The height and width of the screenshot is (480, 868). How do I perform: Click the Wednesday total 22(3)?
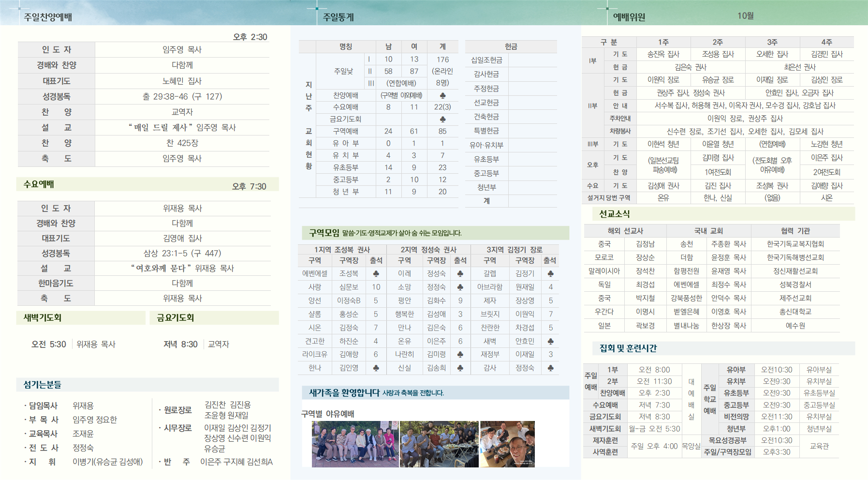pyautogui.click(x=442, y=107)
